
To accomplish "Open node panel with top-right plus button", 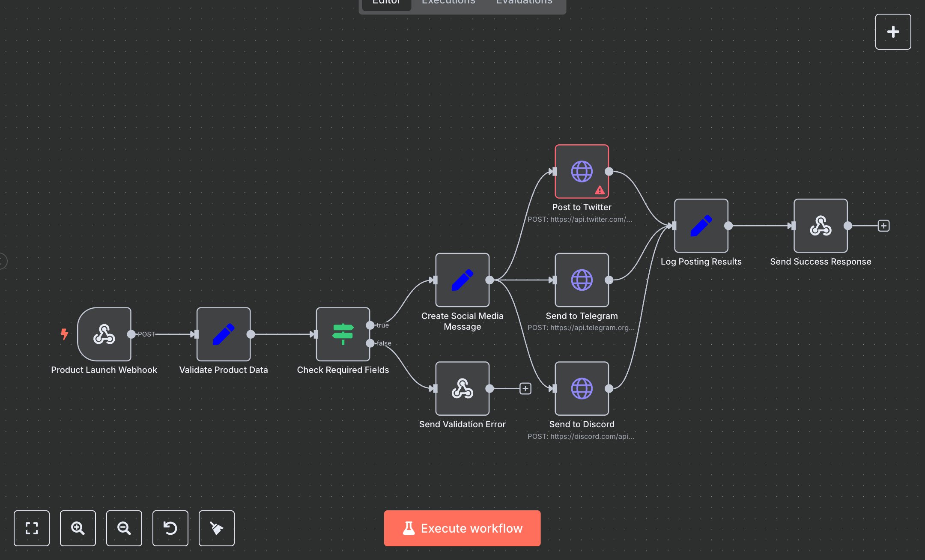I will [x=893, y=31].
